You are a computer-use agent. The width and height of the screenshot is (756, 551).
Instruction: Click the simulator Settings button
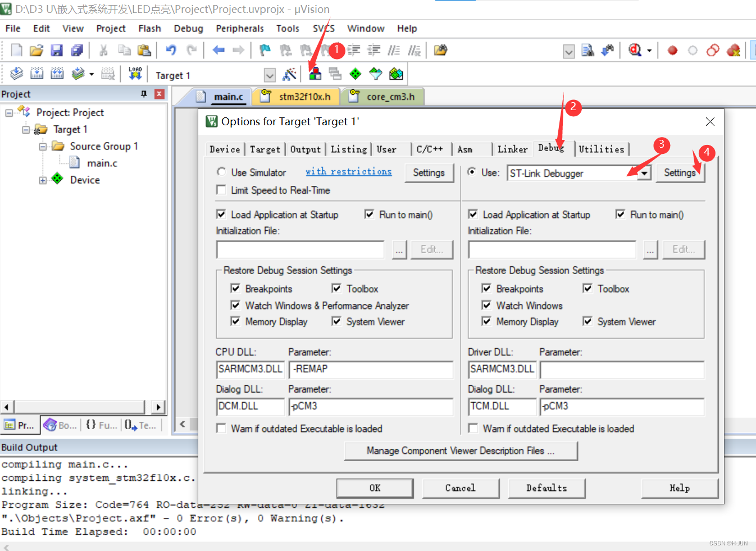(x=429, y=173)
